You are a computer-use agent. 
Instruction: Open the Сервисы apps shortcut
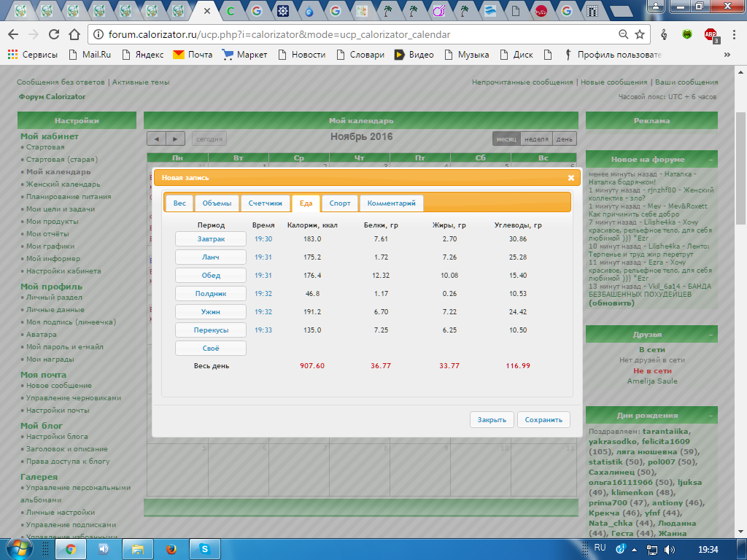tap(33, 55)
